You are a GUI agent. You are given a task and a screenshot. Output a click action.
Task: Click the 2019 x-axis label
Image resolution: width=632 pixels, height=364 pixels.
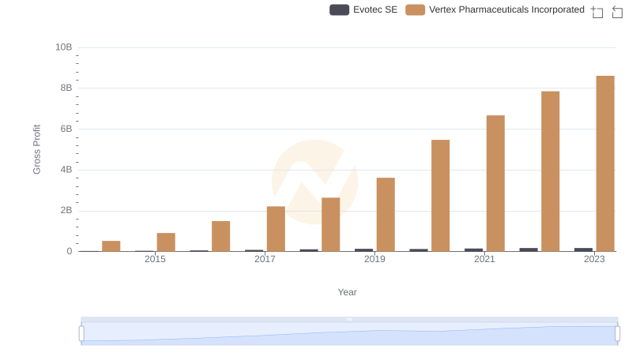(x=374, y=259)
